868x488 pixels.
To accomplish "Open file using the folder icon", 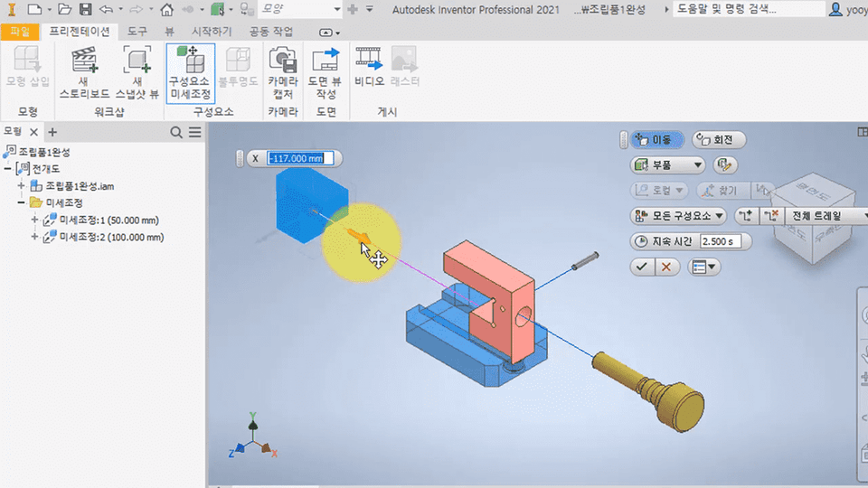I will coord(65,9).
